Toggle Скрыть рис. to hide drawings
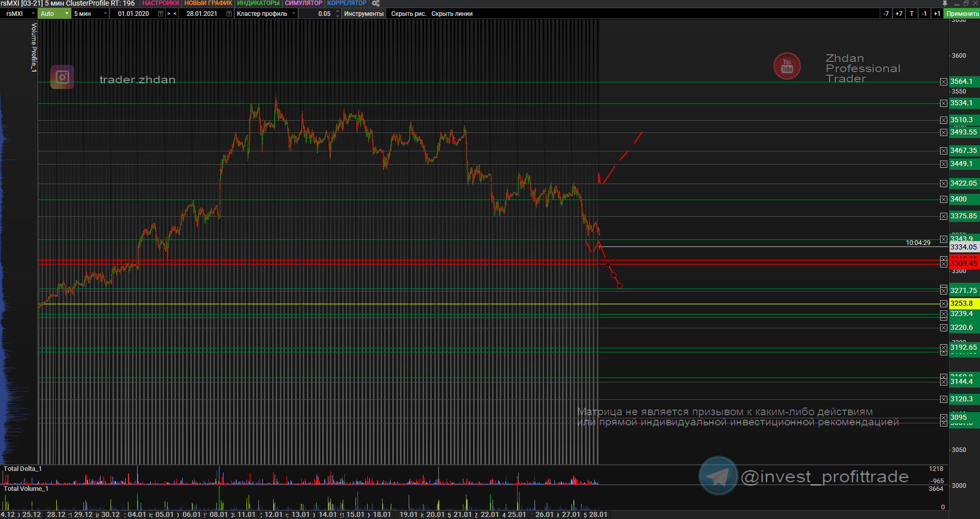The image size is (980, 519). click(408, 14)
